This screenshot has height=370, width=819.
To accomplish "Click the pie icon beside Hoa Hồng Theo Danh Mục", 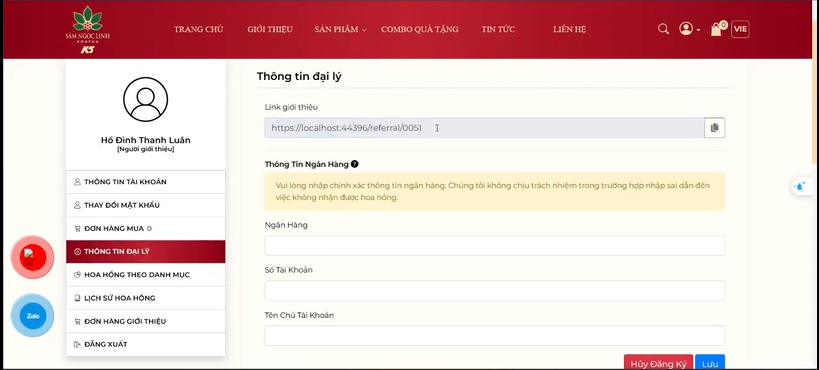I will [x=77, y=275].
